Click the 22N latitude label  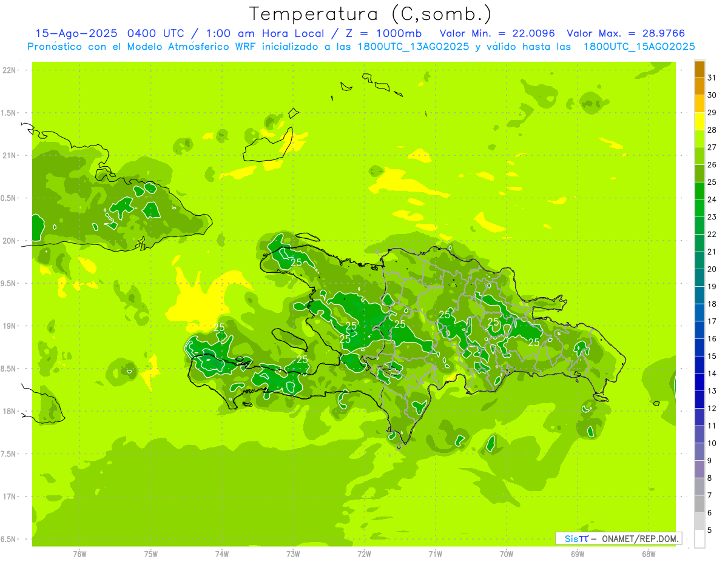point(10,70)
